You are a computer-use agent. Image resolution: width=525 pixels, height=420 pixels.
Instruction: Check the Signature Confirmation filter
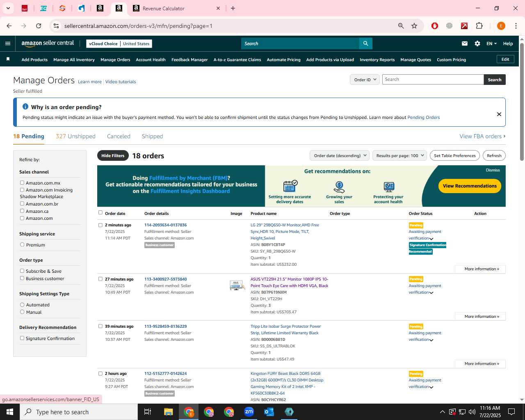(22, 338)
